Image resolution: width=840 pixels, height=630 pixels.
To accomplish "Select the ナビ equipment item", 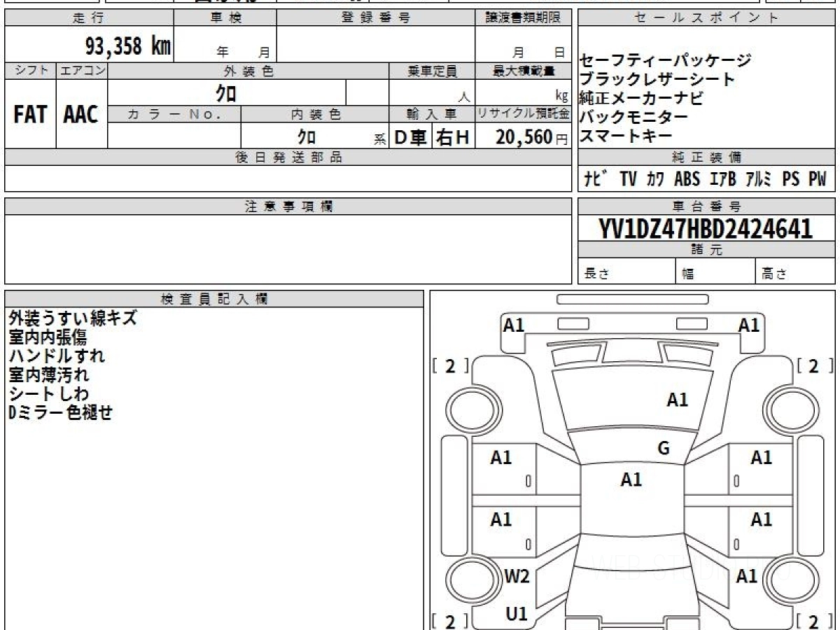I will pos(596,179).
